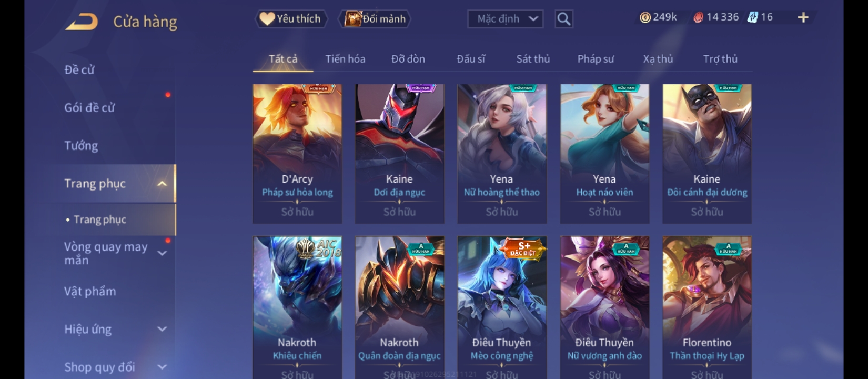Tap the gold coin balance icon
Screen dimensions: 868x379
point(645,17)
